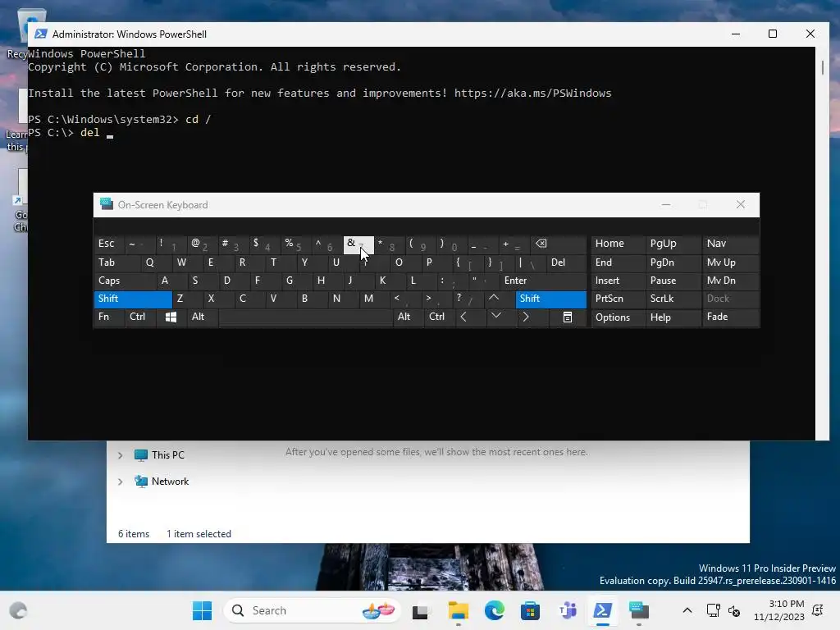Launch Microsoft Edge from the taskbar
This screenshot has height=630, width=840.
[494, 610]
